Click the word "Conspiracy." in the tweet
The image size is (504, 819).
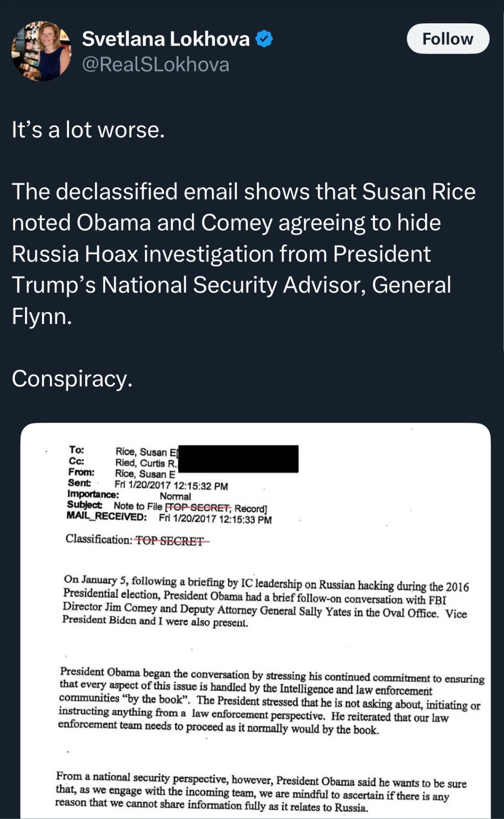72,378
